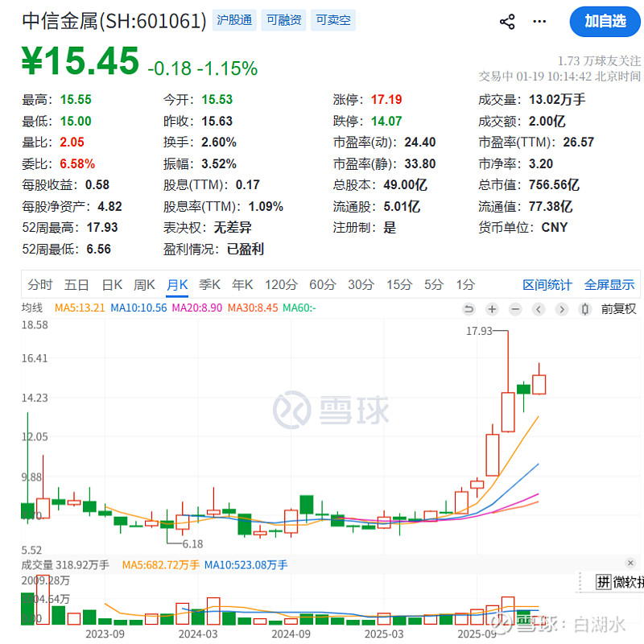Click the MA30:8.45 indicator label

tap(253, 308)
